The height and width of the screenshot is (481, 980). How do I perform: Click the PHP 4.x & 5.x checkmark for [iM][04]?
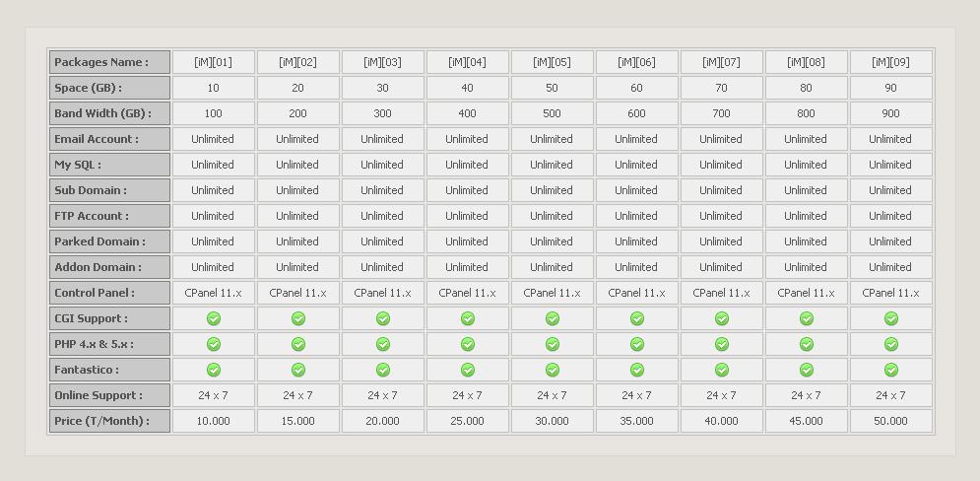click(x=468, y=344)
